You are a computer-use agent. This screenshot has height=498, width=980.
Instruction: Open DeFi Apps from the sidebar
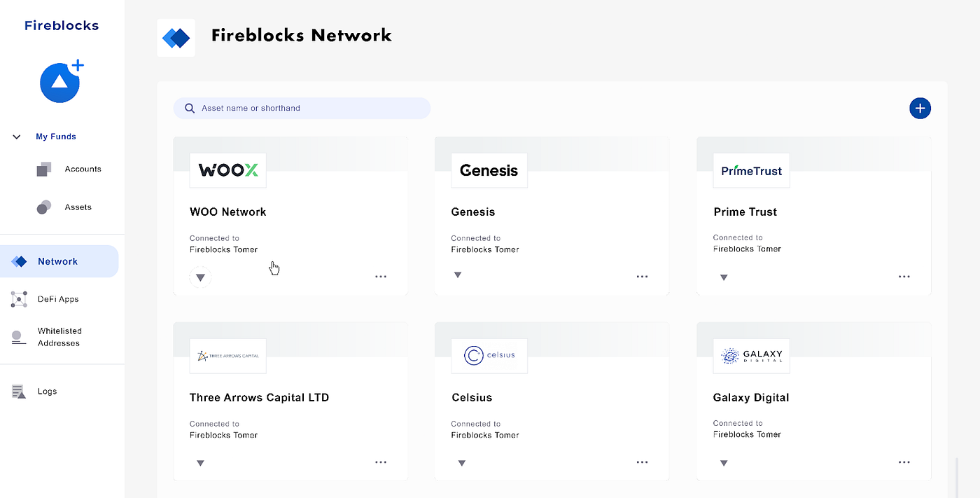coord(58,299)
